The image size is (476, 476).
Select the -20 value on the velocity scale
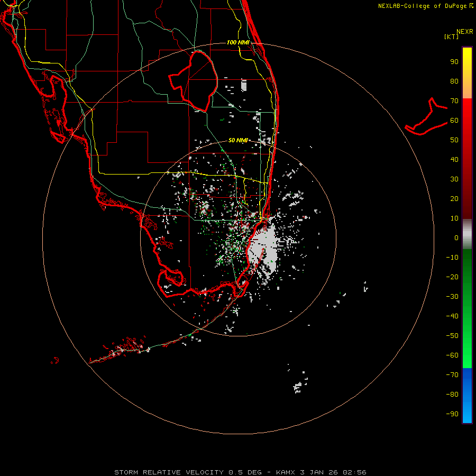coord(452,277)
